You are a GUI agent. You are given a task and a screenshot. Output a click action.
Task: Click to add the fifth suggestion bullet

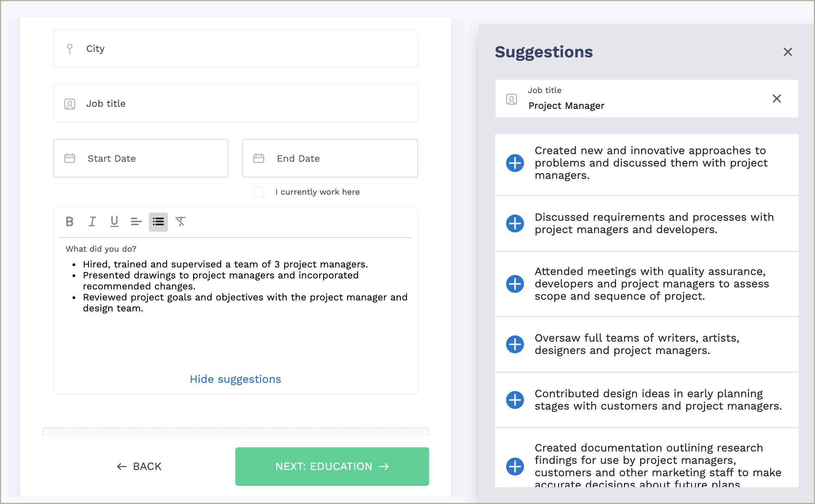(515, 400)
